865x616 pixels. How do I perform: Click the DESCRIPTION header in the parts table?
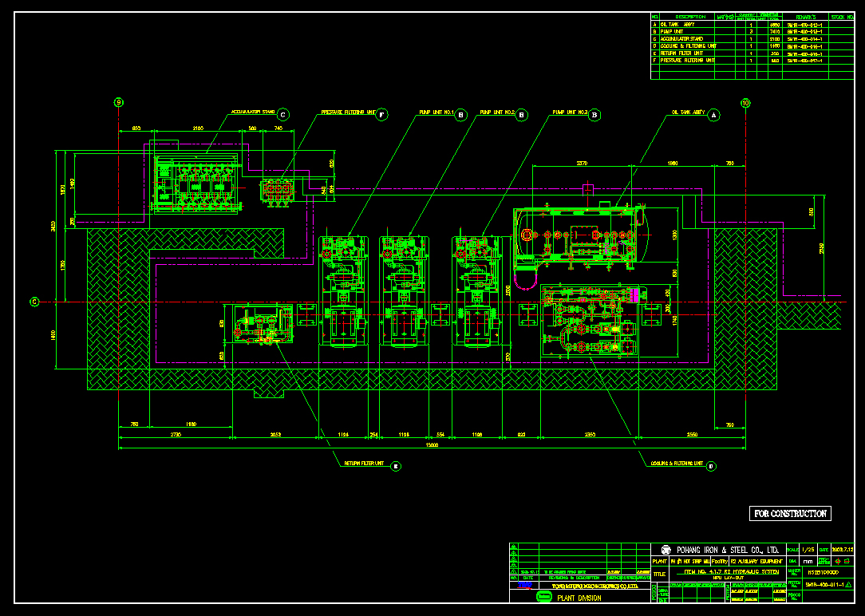pos(691,17)
